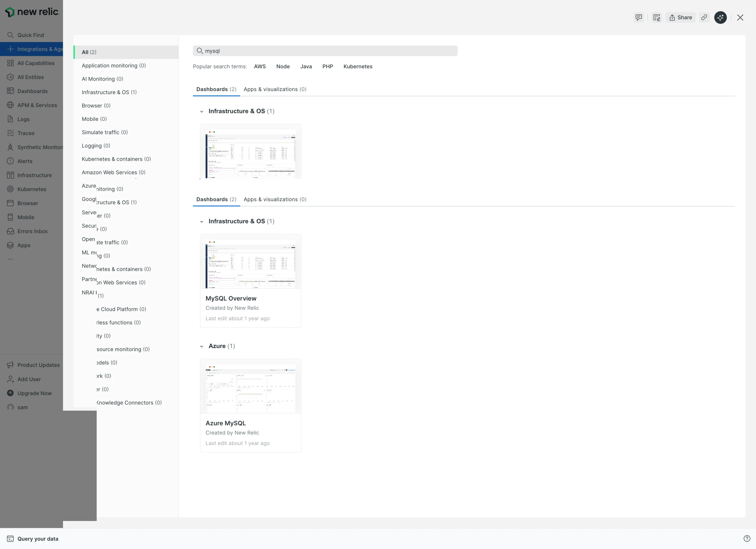Filter by Browser (0) category
756x549 pixels.
coord(126,105)
